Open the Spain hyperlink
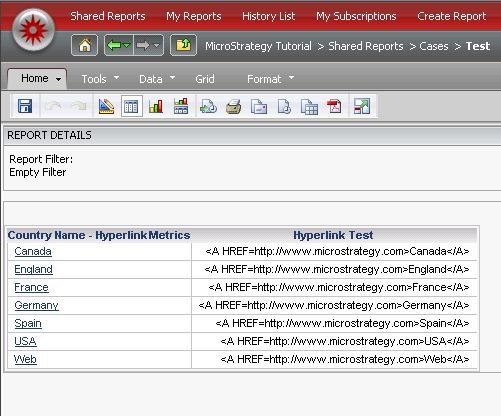 coord(28,323)
